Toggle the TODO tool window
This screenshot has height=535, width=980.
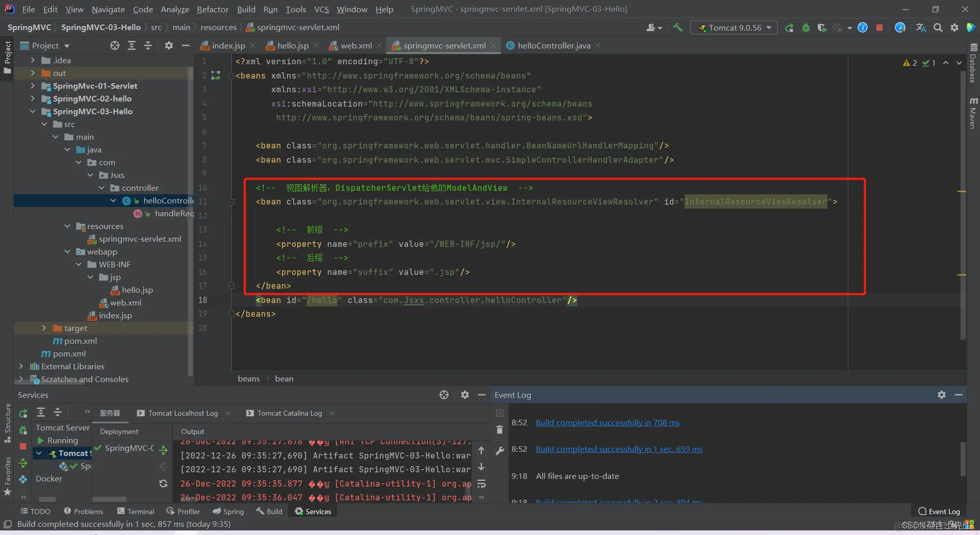[x=35, y=511]
